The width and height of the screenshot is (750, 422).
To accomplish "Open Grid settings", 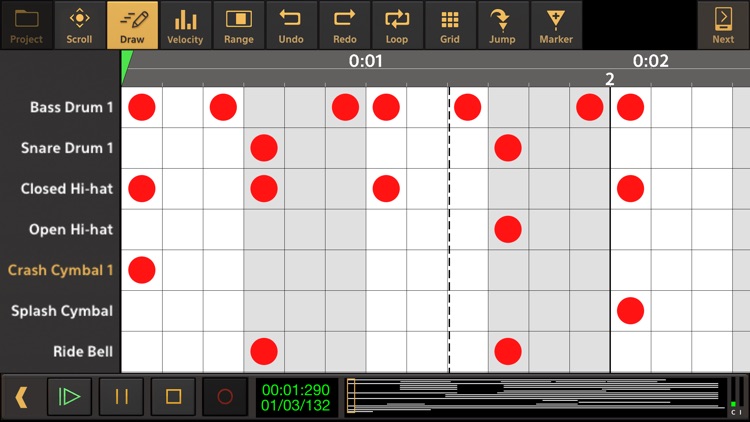I will (450, 25).
